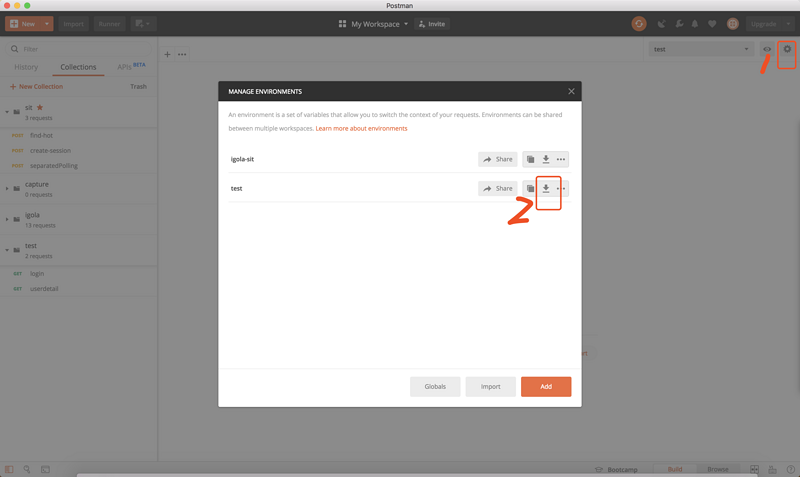
Task: Collapse the test collection in sidebar
Action: click(x=7, y=250)
